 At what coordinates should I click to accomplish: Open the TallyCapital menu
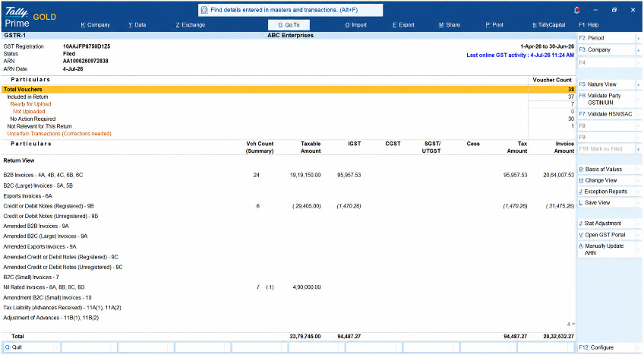click(549, 24)
